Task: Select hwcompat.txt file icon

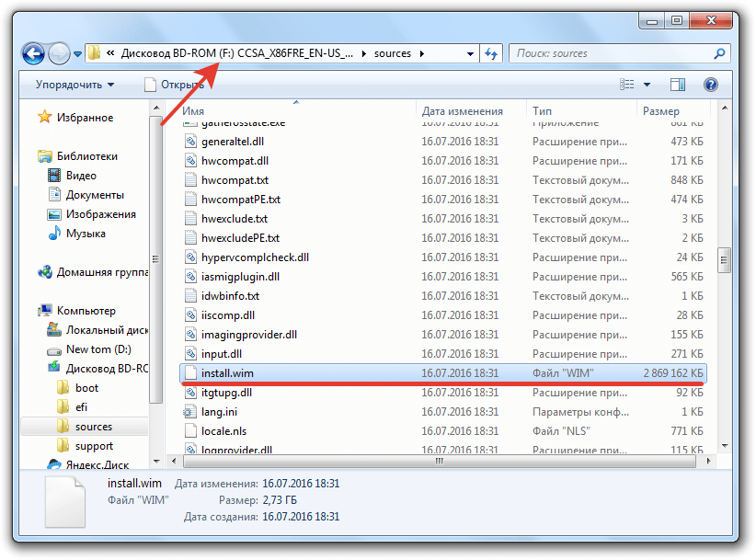Action: click(191, 179)
